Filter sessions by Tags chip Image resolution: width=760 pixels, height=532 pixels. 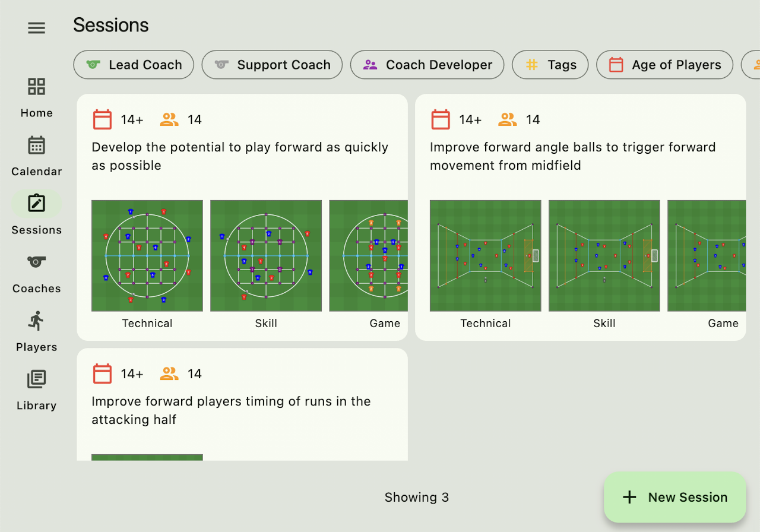(550, 65)
